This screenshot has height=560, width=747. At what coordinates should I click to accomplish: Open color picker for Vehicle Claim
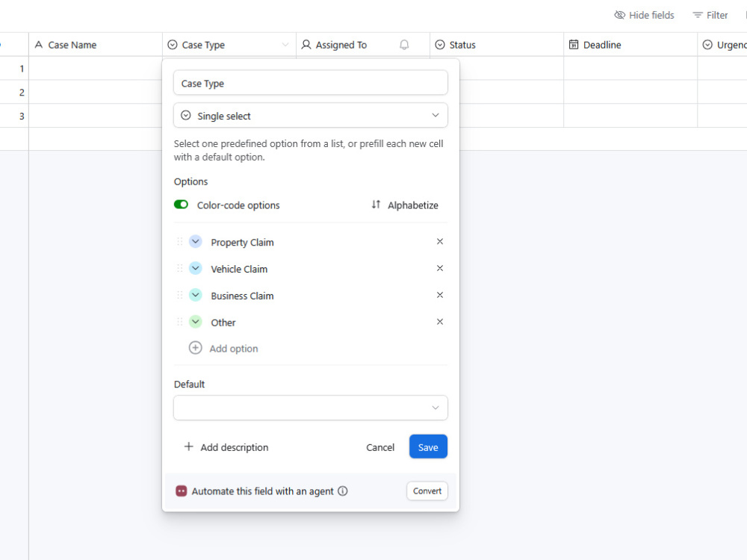click(195, 268)
